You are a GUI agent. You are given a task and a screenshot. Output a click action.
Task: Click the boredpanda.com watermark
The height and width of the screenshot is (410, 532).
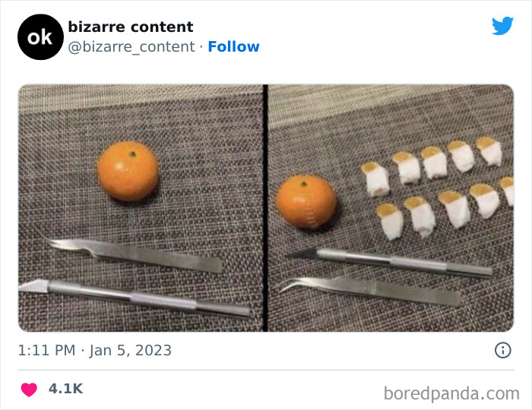point(451,393)
